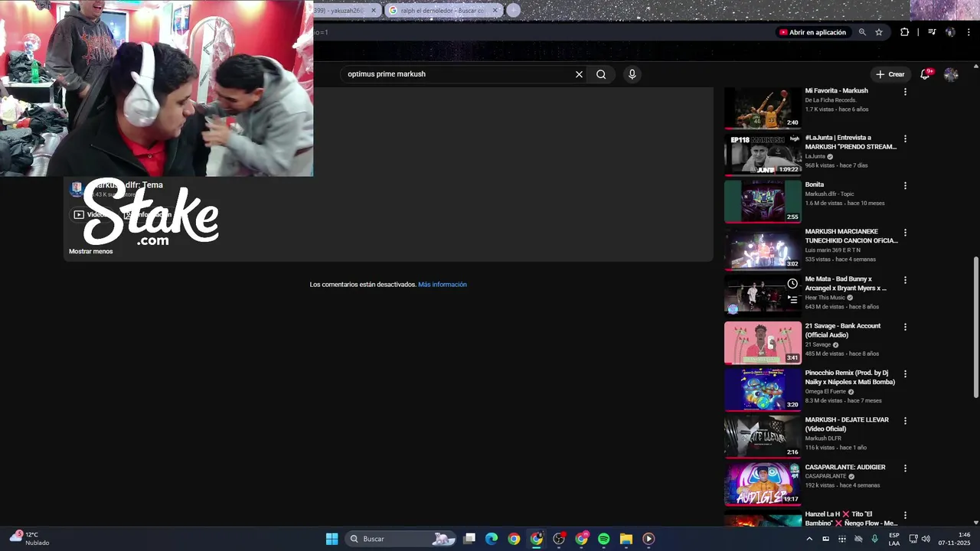Open options for LaJunta Entrevista video

(x=905, y=139)
